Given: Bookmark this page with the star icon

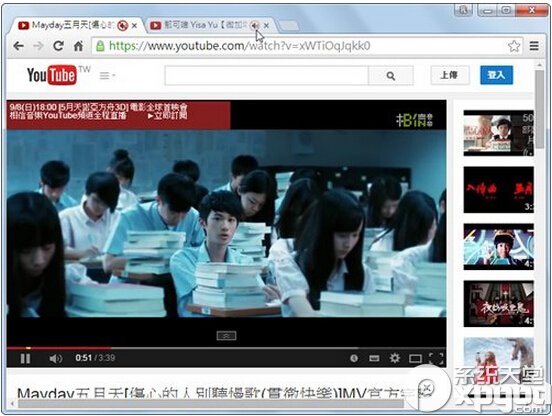Looking at the screenshot, I should tap(514, 46).
